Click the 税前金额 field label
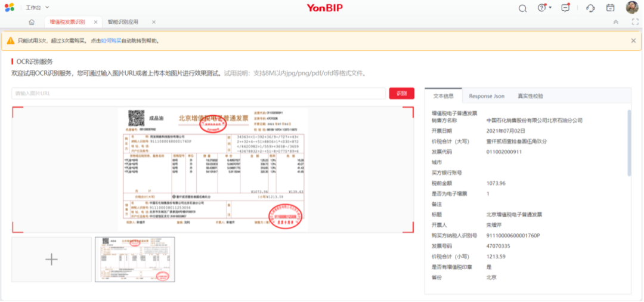 (441, 183)
